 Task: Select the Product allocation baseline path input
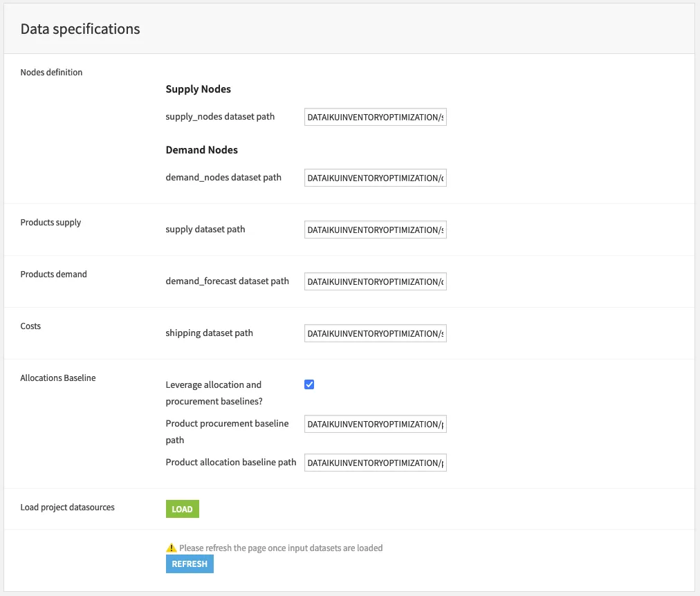click(x=375, y=463)
